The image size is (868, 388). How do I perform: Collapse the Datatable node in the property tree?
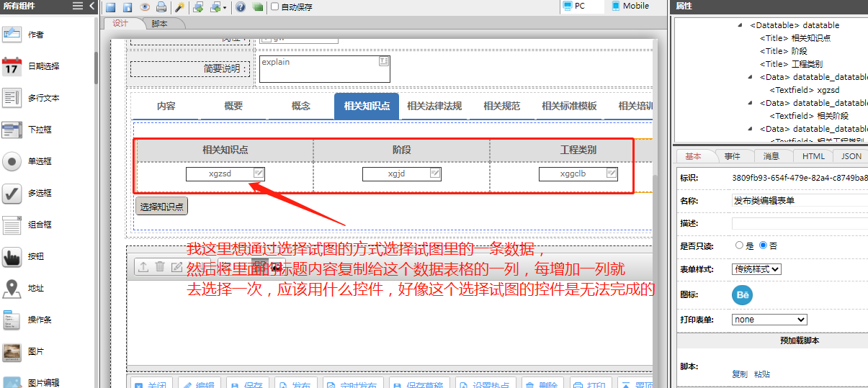click(741, 25)
